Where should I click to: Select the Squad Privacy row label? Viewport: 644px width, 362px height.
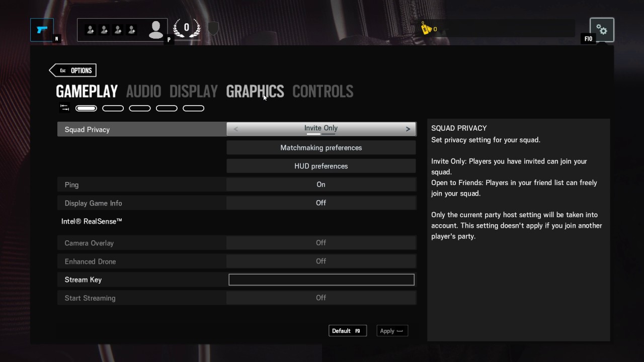click(87, 130)
